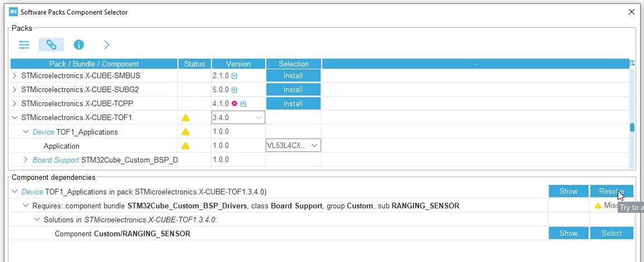The image size is (644, 262).
Task: Expand the STMicroelectronics.X-CUBE-SMBUS pack
Action: tap(15, 76)
